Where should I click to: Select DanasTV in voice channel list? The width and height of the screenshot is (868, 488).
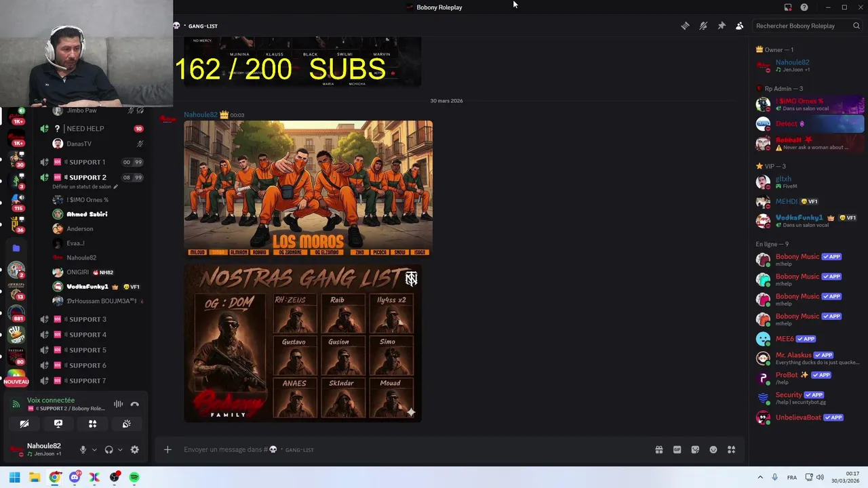[79, 144]
